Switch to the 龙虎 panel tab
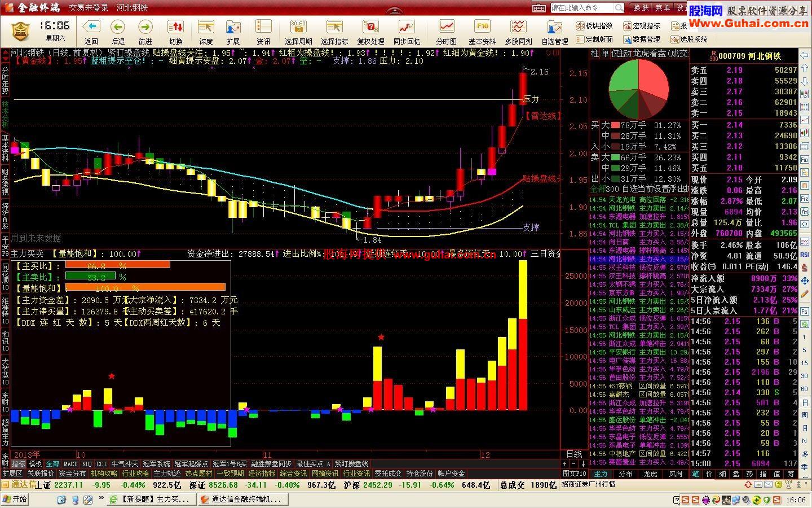 650,474
